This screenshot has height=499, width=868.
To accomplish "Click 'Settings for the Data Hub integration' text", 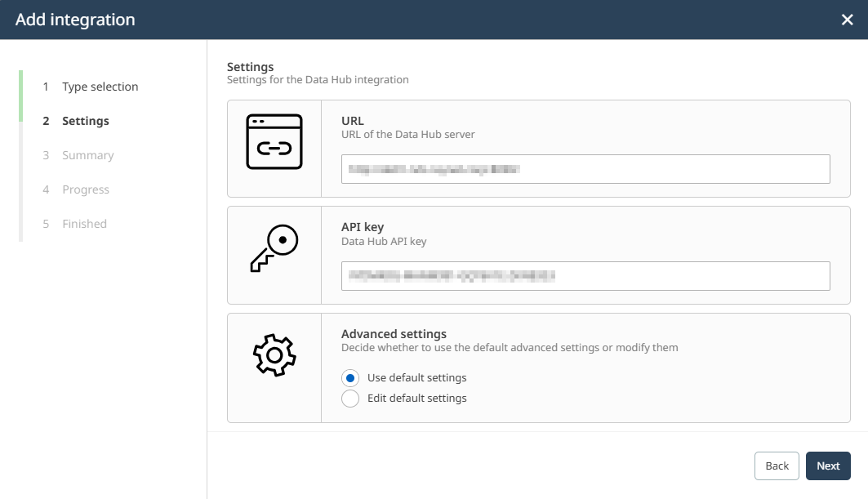I will point(318,80).
